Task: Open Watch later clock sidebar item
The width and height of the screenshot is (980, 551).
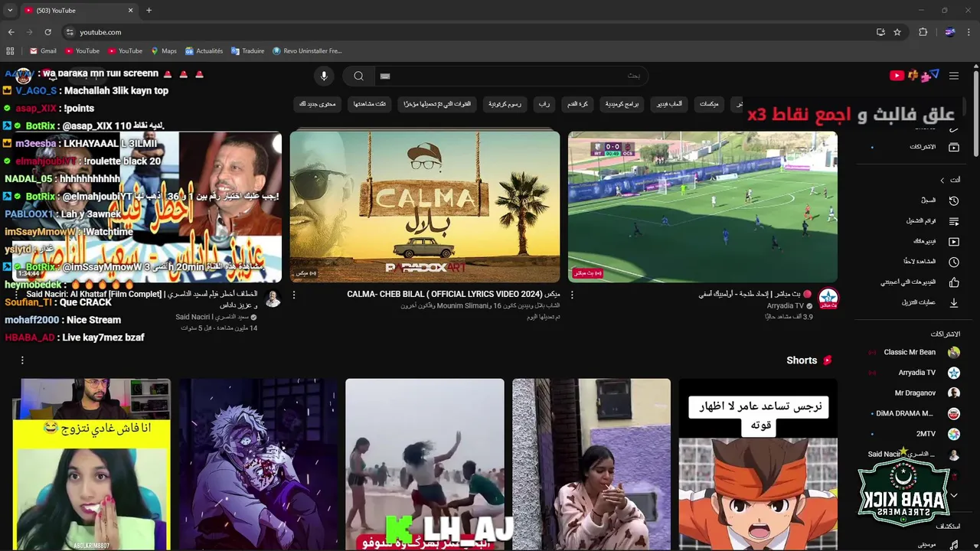Action: coord(940,262)
